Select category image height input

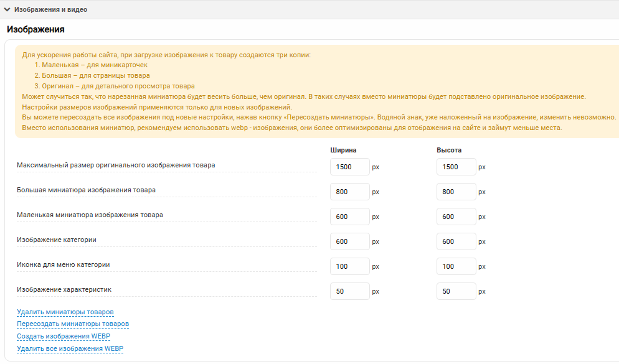point(456,241)
